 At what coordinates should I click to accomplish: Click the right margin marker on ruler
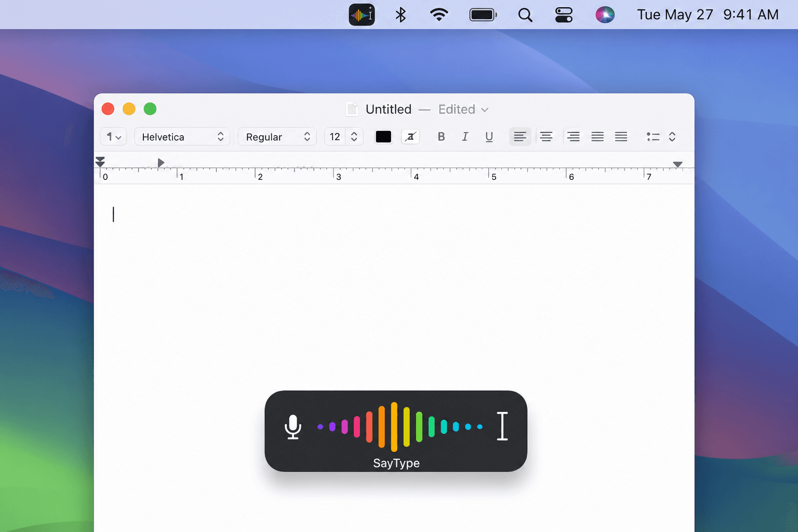pyautogui.click(x=677, y=164)
